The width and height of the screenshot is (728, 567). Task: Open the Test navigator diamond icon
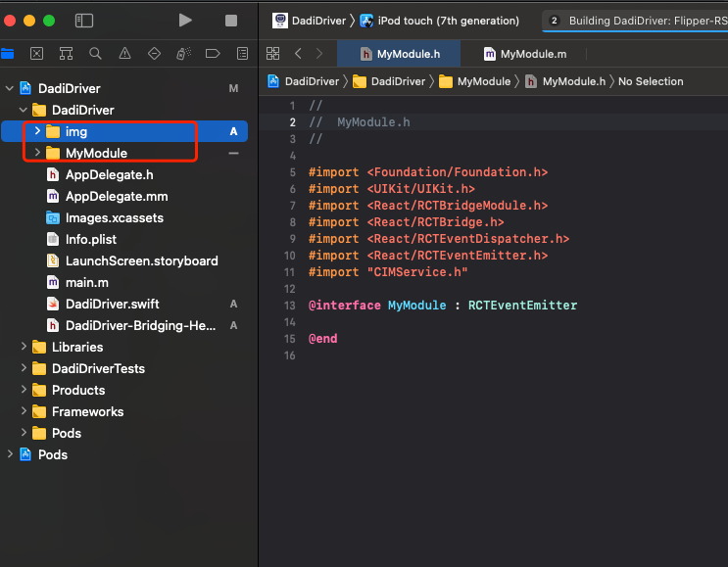pos(154,54)
